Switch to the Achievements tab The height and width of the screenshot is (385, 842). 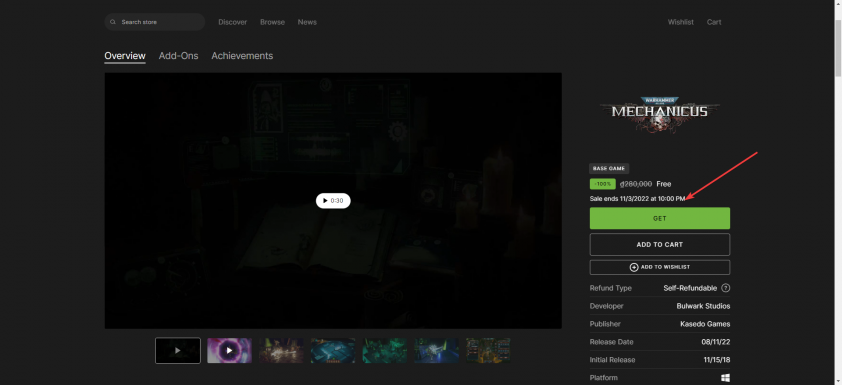tap(242, 56)
